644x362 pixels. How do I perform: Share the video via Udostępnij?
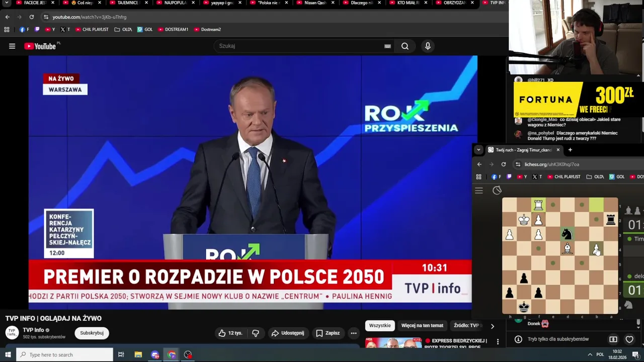click(287, 333)
